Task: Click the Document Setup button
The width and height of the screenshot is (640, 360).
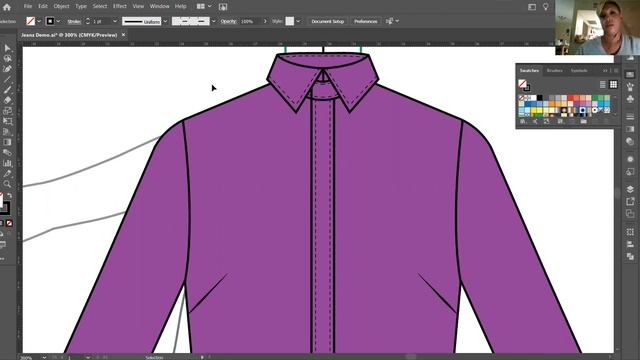Action: 328,21
